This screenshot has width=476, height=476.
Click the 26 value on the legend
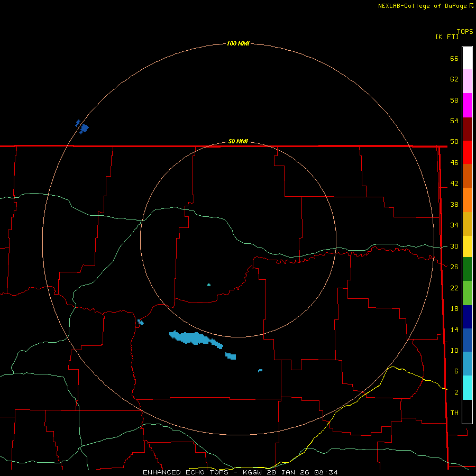tap(454, 267)
